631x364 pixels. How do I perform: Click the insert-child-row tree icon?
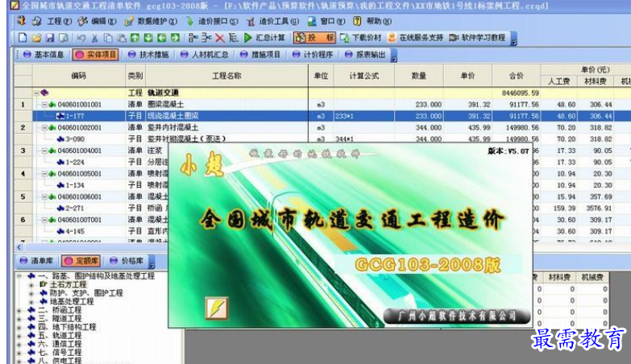pos(206,38)
